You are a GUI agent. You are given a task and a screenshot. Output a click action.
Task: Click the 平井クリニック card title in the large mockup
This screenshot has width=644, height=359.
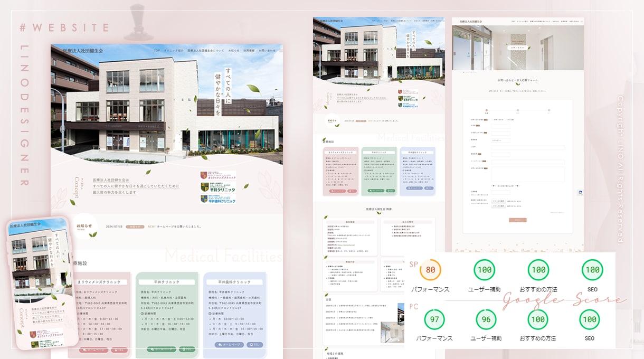(167, 282)
